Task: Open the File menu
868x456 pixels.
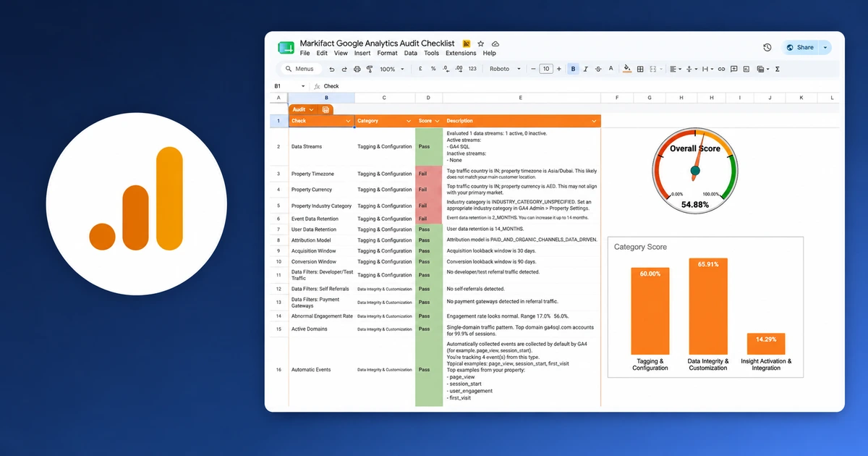Action: click(305, 54)
